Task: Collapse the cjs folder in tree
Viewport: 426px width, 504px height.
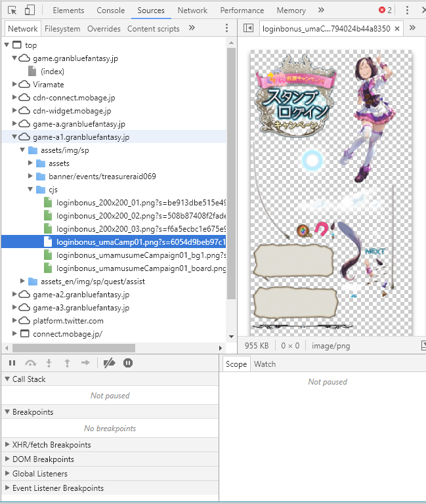Action: click(x=32, y=190)
